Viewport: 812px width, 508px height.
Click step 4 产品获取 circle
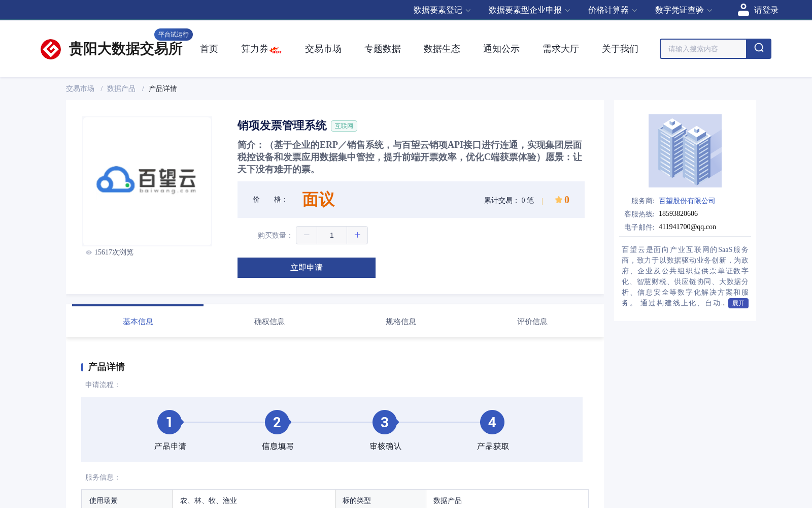[492, 422]
